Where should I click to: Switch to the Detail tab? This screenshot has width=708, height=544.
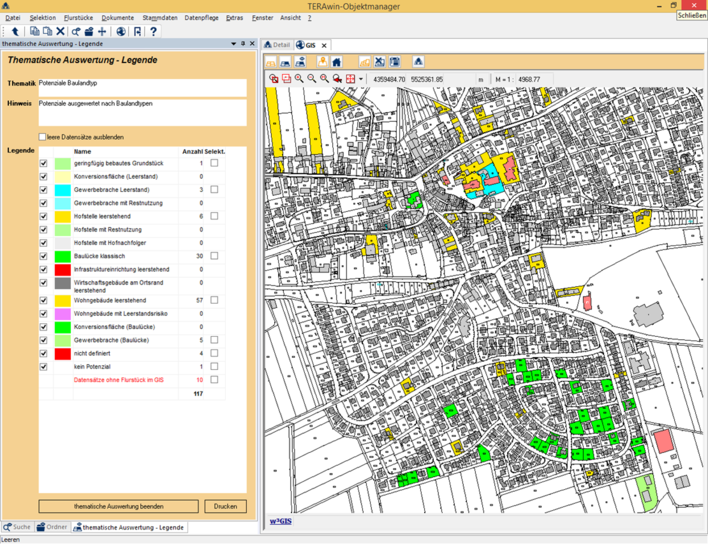pyautogui.click(x=276, y=45)
